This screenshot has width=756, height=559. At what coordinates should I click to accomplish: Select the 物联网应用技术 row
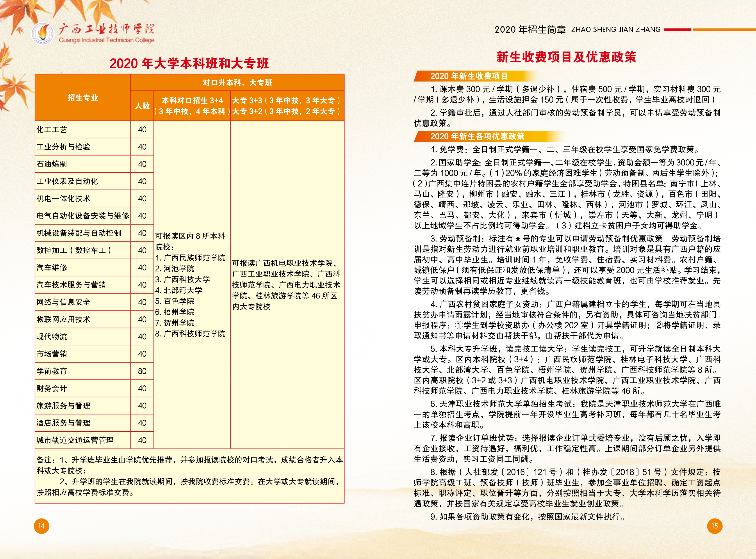(94, 319)
